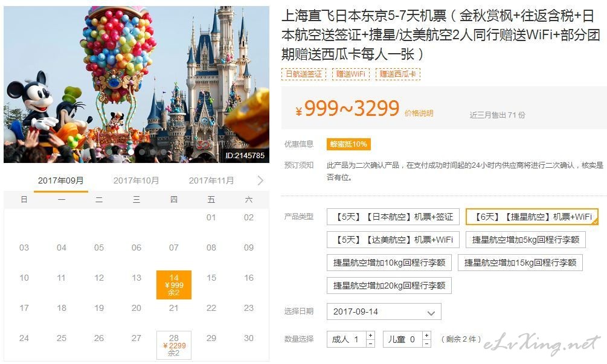607x364 pixels.
Task: Click the 近三月售出 71 份 text
Action: click(x=498, y=115)
